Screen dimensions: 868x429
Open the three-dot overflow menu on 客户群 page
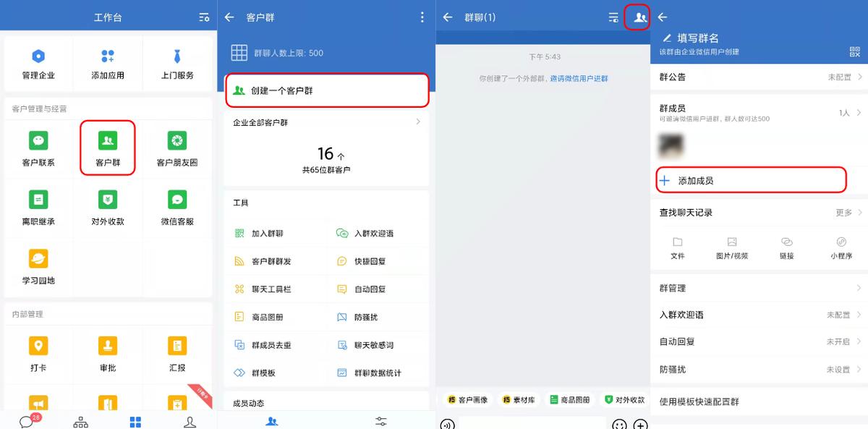click(422, 16)
